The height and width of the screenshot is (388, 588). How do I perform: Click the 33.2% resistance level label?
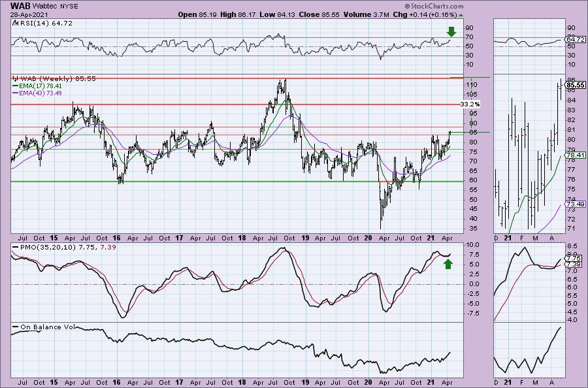[x=470, y=105]
